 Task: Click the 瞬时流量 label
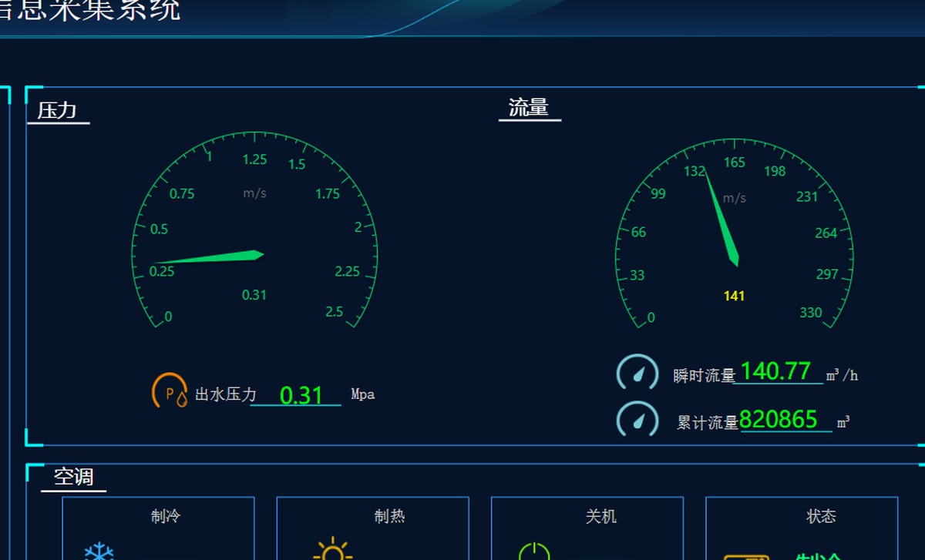pos(705,376)
